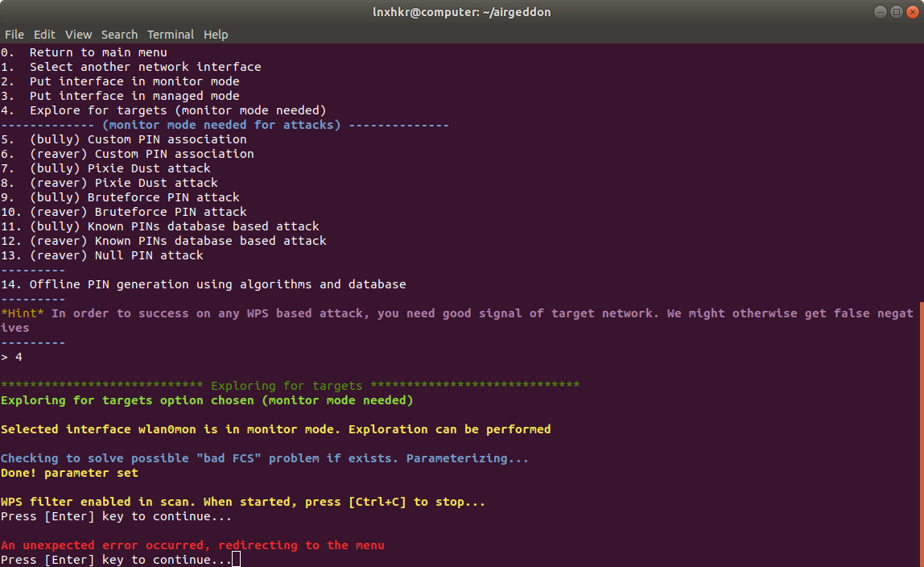
Task: Click 'Put interface in managed mode' line
Action: (120, 96)
